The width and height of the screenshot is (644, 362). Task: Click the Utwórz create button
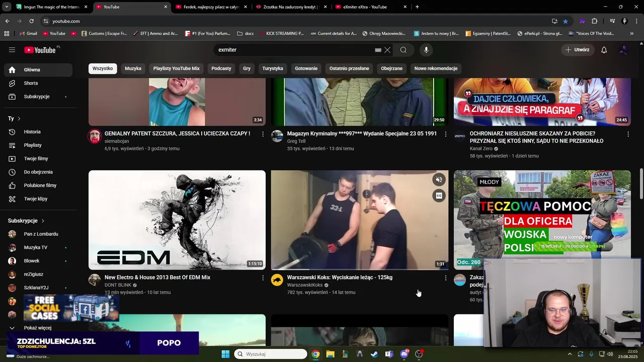[578, 50]
